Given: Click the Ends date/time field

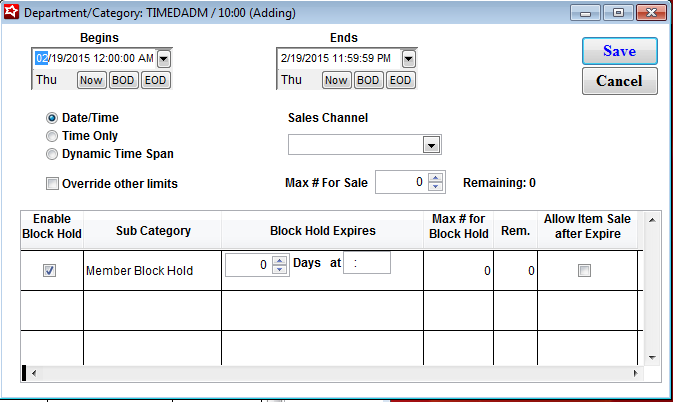Looking at the screenshot, I should pyautogui.click(x=340, y=58).
